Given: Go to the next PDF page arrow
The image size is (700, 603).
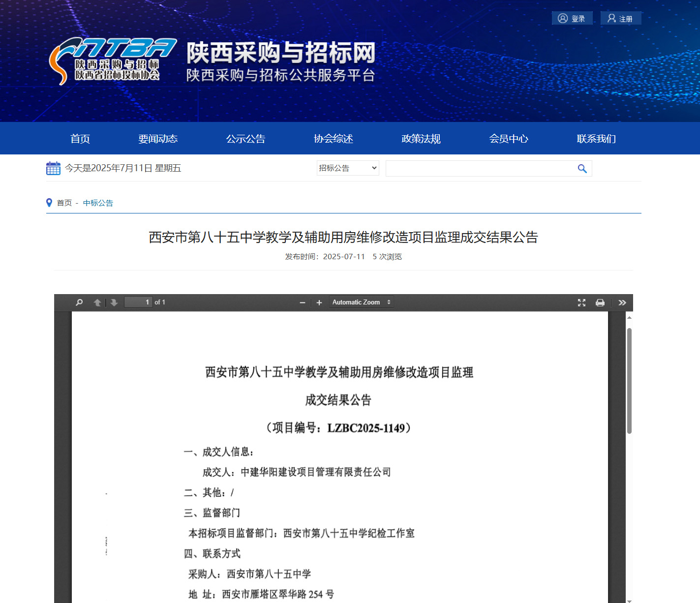Looking at the screenshot, I should click(x=114, y=302).
